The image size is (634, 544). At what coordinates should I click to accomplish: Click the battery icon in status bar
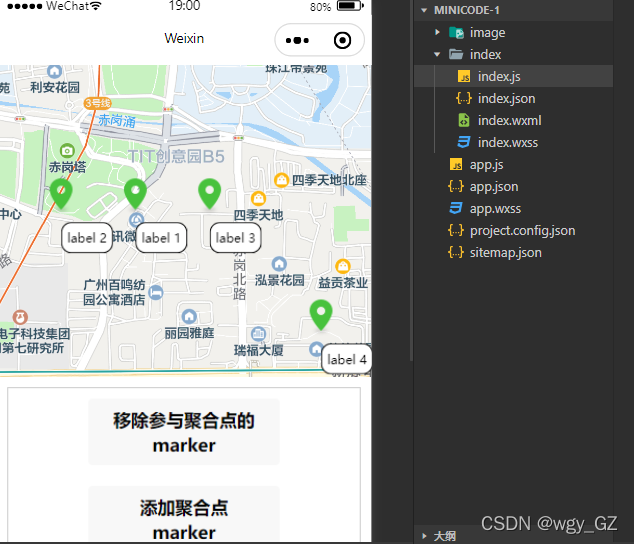point(350,6)
